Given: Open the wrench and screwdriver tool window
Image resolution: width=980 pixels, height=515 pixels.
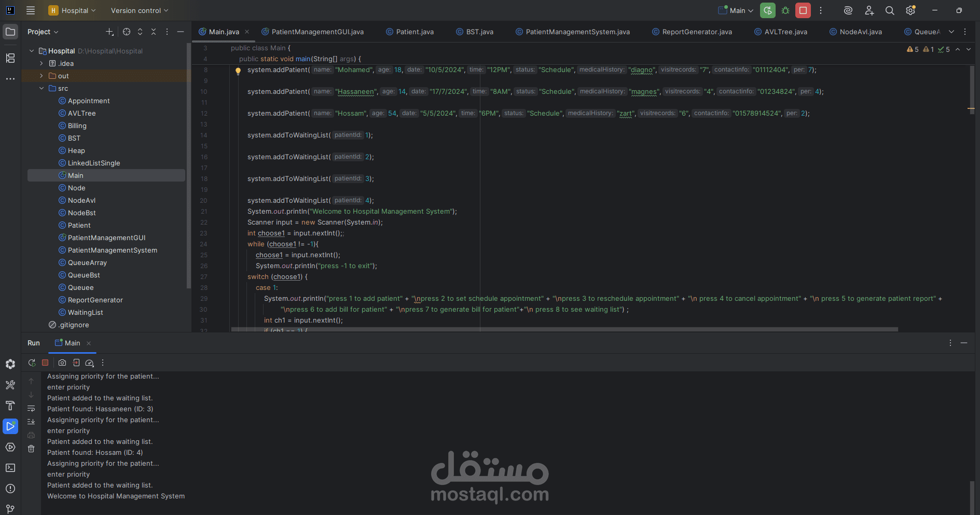Looking at the screenshot, I should click(10, 385).
